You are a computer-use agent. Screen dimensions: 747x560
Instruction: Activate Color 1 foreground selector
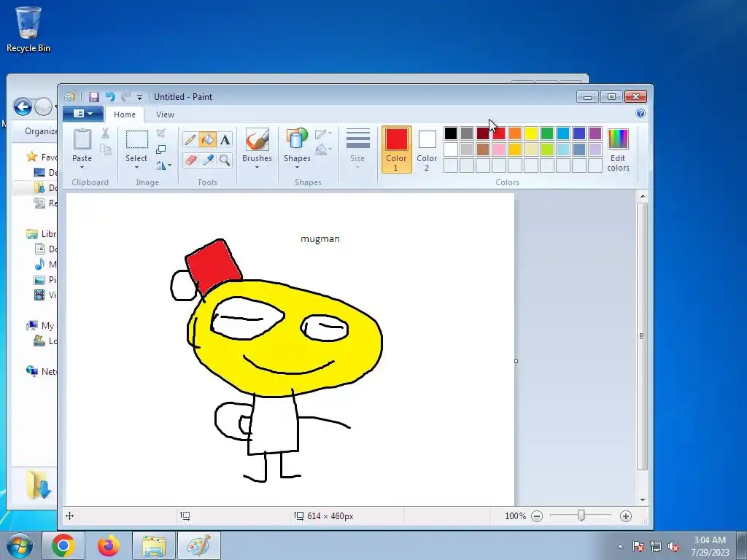pyautogui.click(x=396, y=149)
